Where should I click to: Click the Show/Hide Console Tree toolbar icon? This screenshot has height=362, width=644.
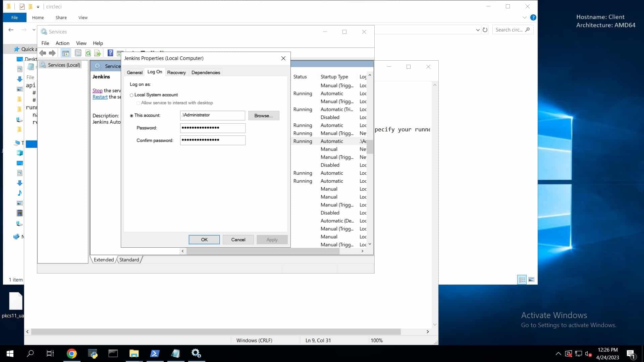pyautogui.click(x=66, y=53)
